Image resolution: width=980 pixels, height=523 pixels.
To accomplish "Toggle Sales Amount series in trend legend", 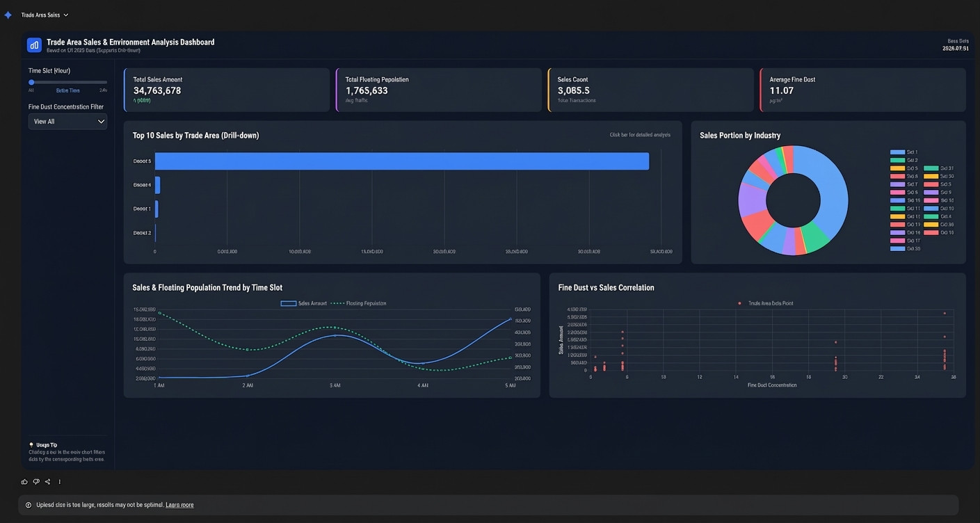I will 304,303.
